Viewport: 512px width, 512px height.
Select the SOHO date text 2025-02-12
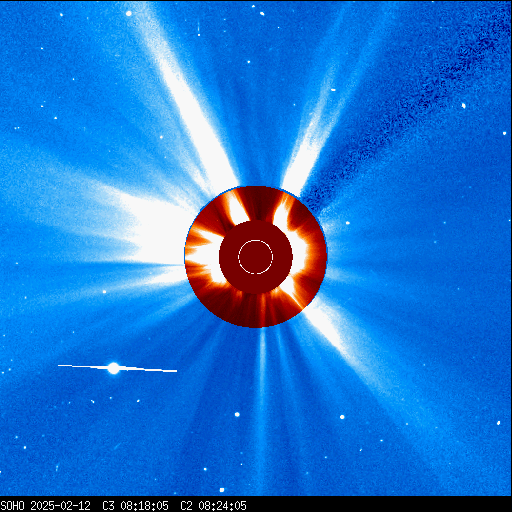click(60, 506)
